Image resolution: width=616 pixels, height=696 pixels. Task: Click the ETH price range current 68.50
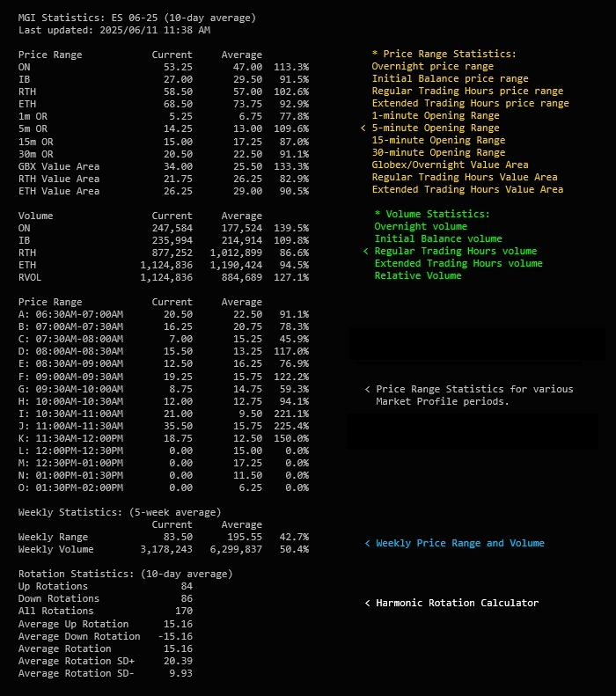pos(178,104)
